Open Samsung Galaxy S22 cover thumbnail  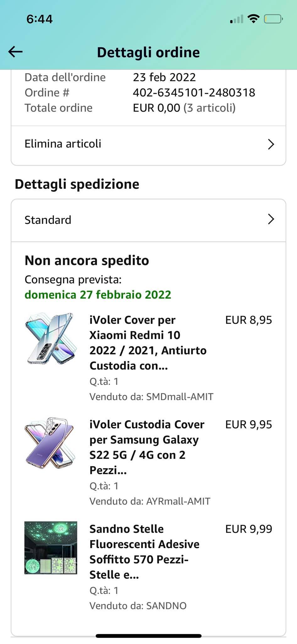51,443
